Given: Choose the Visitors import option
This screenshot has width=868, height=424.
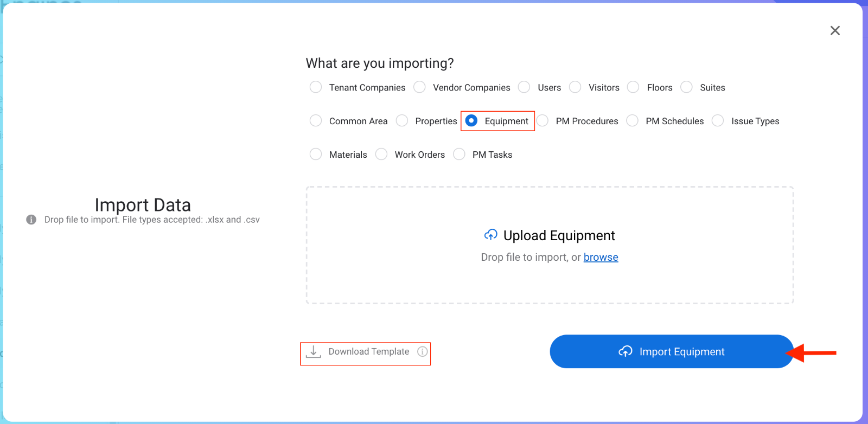Looking at the screenshot, I should pos(575,87).
